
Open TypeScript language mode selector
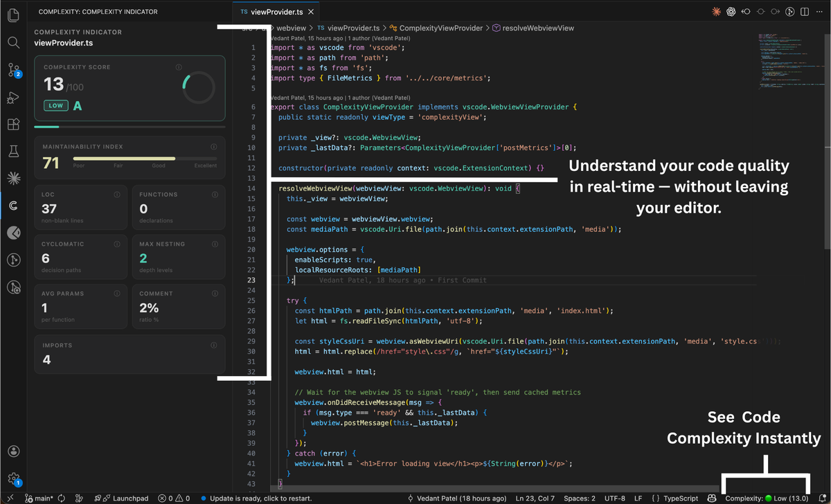pos(681,498)
